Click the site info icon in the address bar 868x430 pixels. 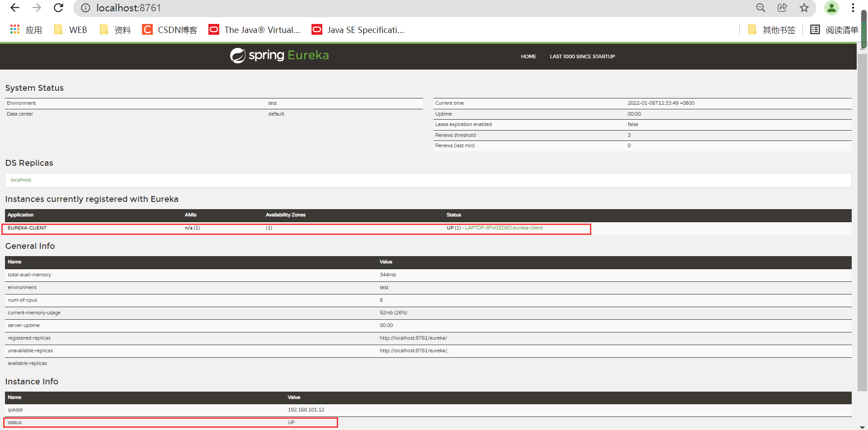85,8
